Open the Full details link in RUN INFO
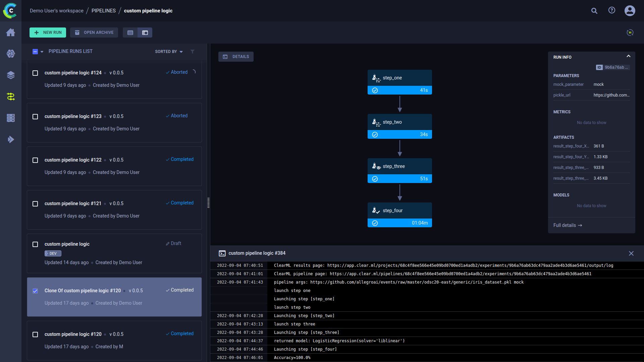 568,225
